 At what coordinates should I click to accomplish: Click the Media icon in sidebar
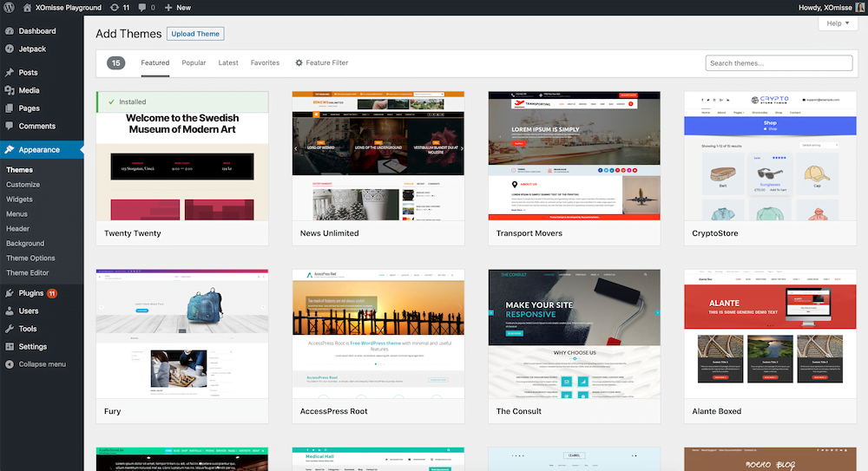10,90
